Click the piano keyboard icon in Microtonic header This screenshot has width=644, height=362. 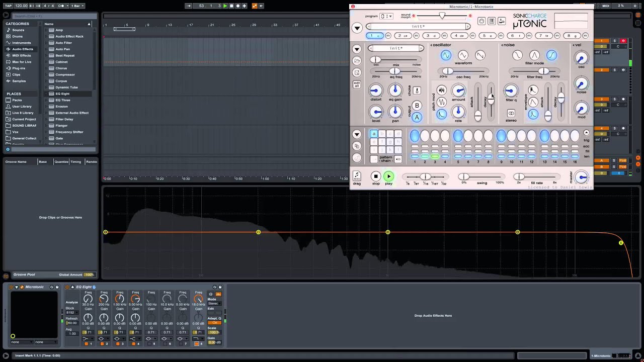pyautogui.click(x=492, y=21)
